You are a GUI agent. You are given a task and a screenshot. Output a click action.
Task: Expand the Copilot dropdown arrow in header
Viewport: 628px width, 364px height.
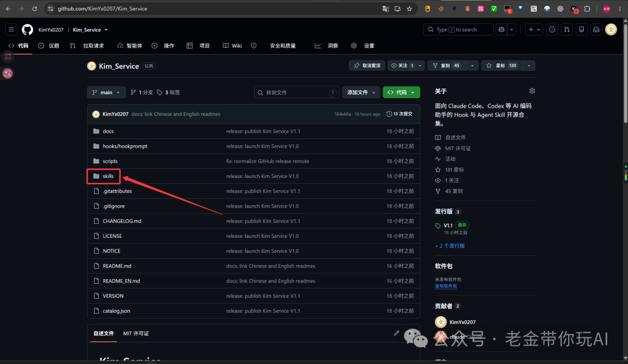(x=512, y=30)
